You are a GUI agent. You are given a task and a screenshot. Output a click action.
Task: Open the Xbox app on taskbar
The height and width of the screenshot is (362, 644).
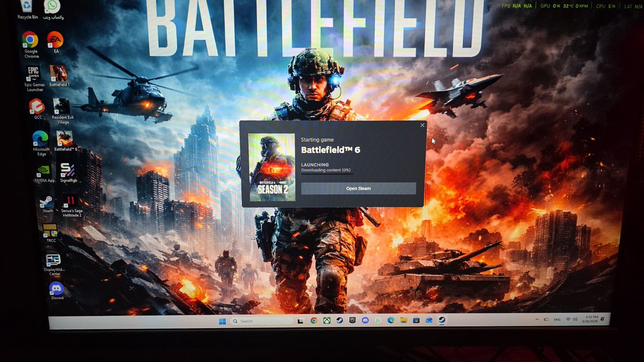tap(327, 321)
